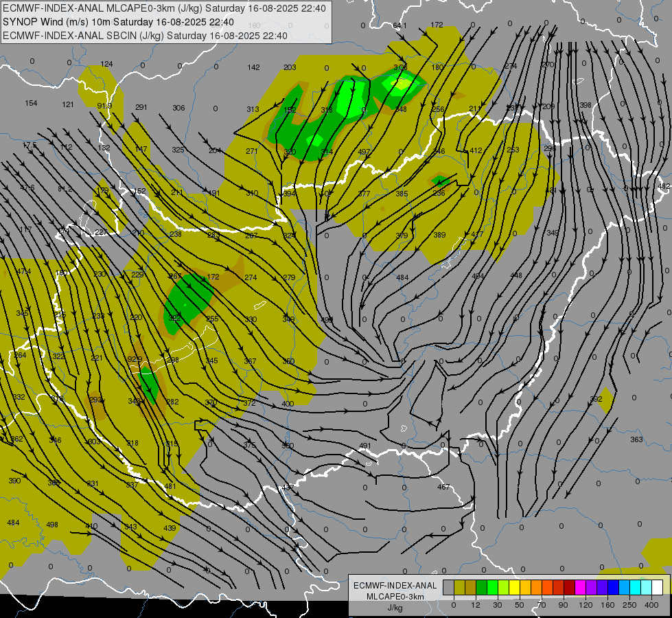
Task: Click the map value 375
Action: coord(249,445)
